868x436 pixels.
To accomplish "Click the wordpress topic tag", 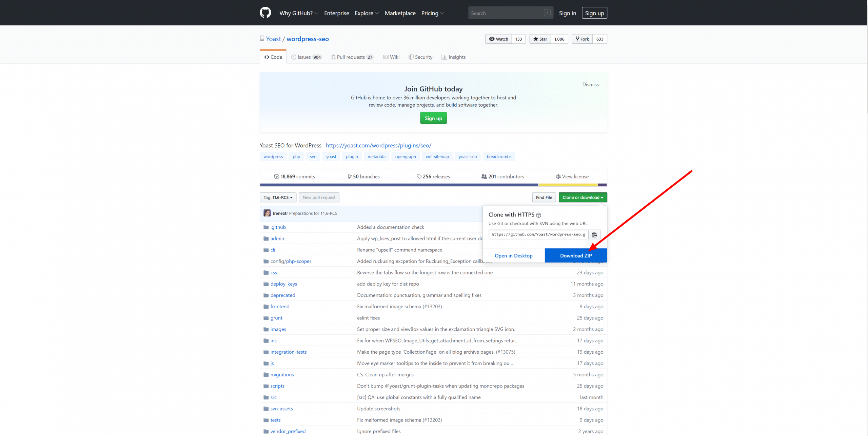I will coord(273,157).
